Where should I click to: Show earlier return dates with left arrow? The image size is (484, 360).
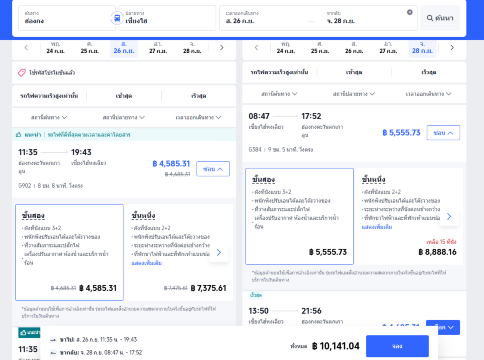click(256, 48)
